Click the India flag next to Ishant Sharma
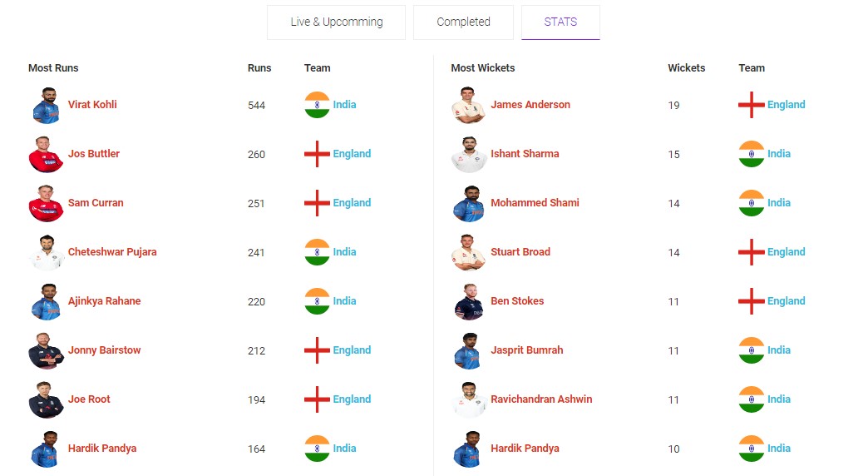This screenshot has width=868, height=476. tap(752, 154)
